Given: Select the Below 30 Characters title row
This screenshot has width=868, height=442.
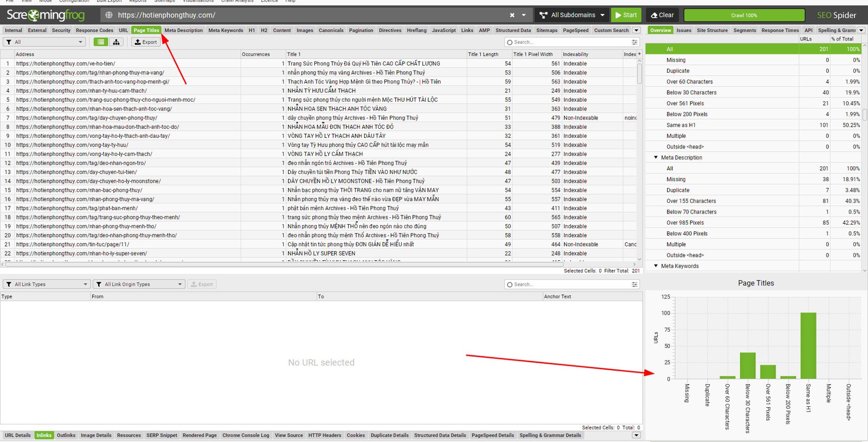Looking at the screenshot, I should point(753,93).
